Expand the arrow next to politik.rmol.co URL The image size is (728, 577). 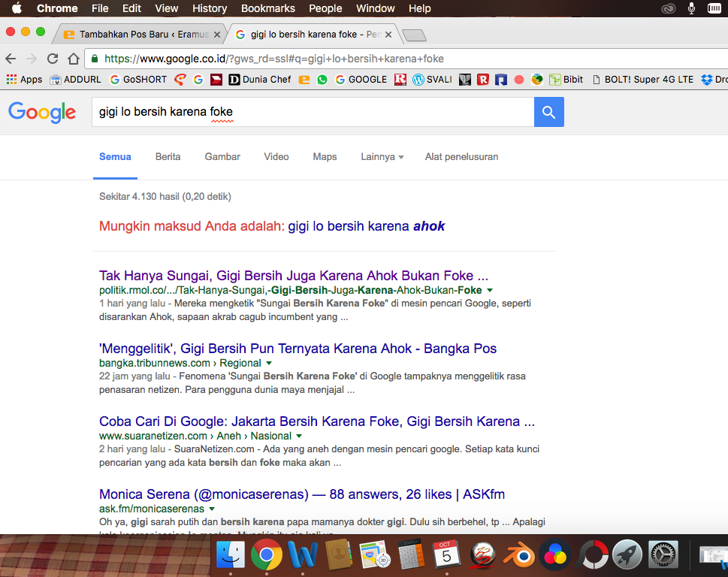(x=489, y=290)
